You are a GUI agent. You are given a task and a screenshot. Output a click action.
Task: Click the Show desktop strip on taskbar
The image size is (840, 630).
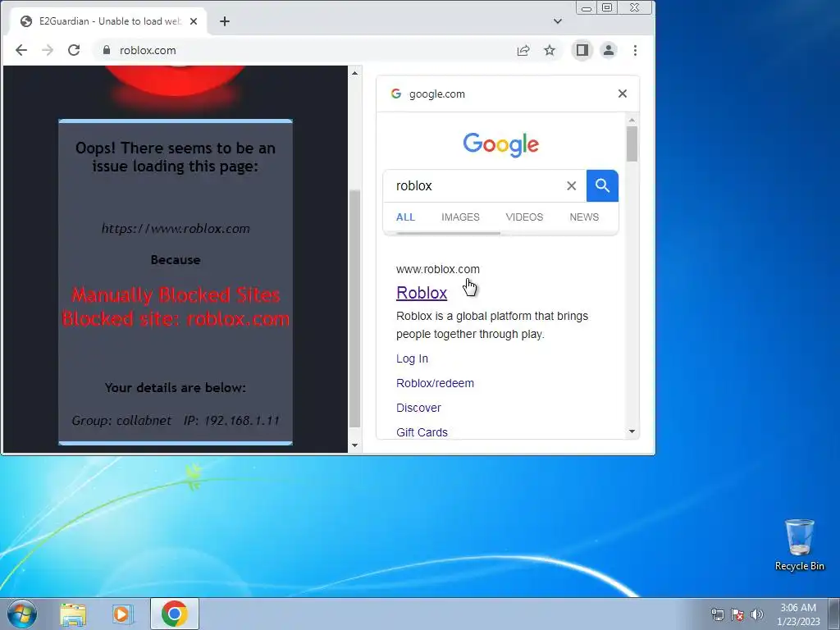coord(834,614)
